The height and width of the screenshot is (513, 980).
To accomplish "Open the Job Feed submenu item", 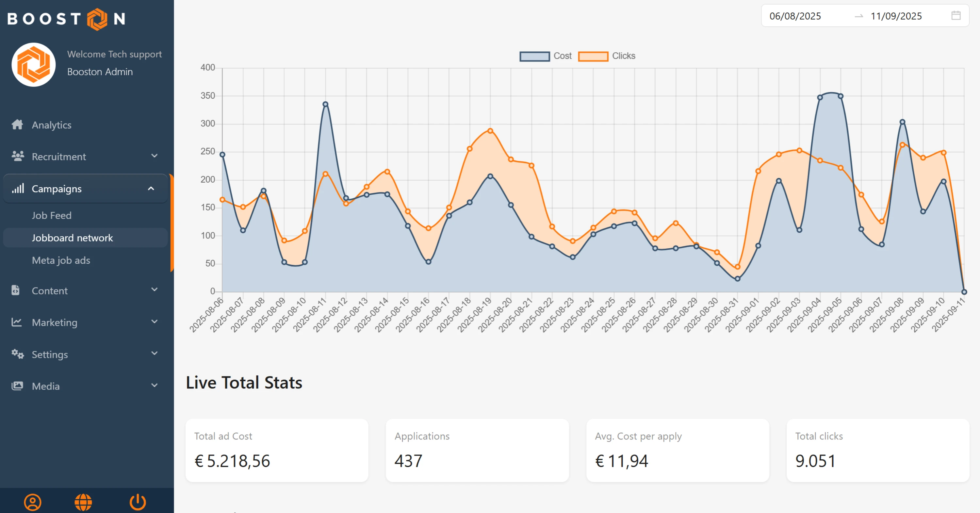I will (x=51, y=215).
